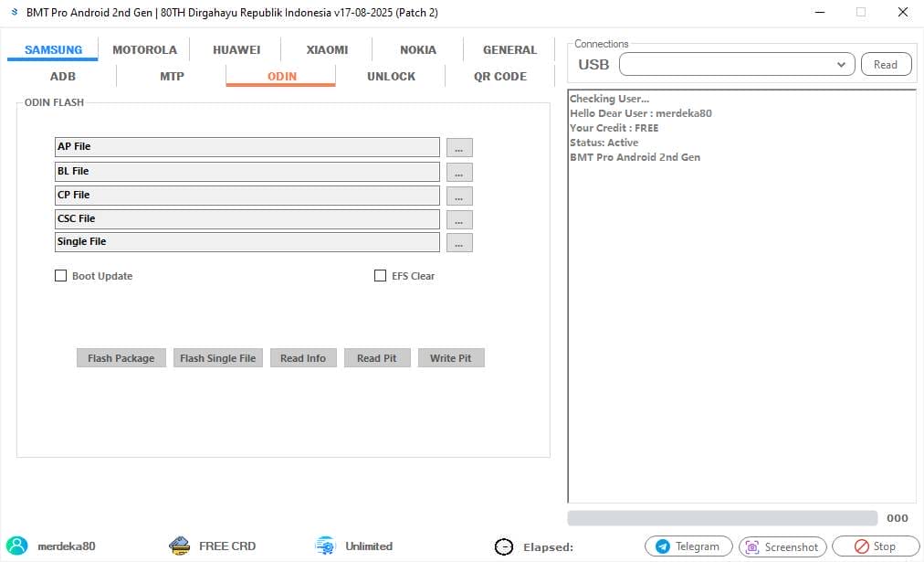Minimize the BMT Pro window
The width and height of the screenshot is (924, 562).
820,12
